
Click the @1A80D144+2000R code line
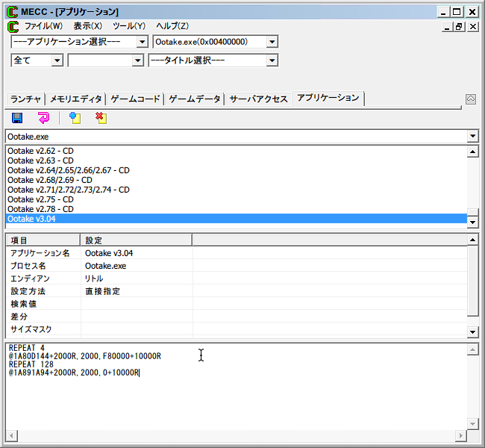tap(85, 356)
